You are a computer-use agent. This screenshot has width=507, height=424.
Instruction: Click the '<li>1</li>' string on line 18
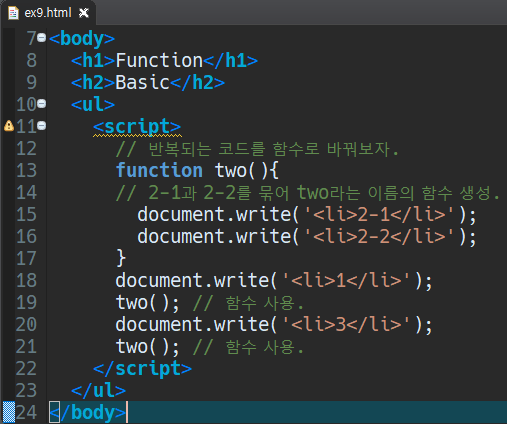click(346, 280)
